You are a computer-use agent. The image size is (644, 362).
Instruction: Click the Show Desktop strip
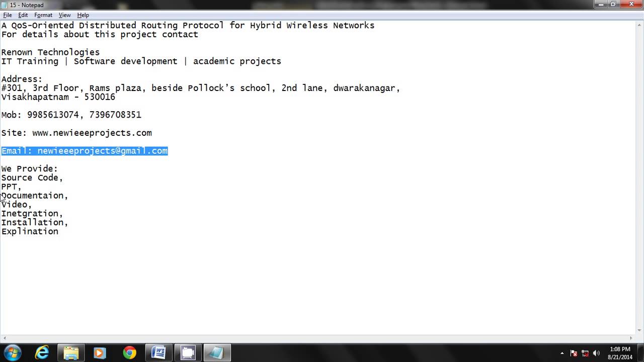coord(640,353)
